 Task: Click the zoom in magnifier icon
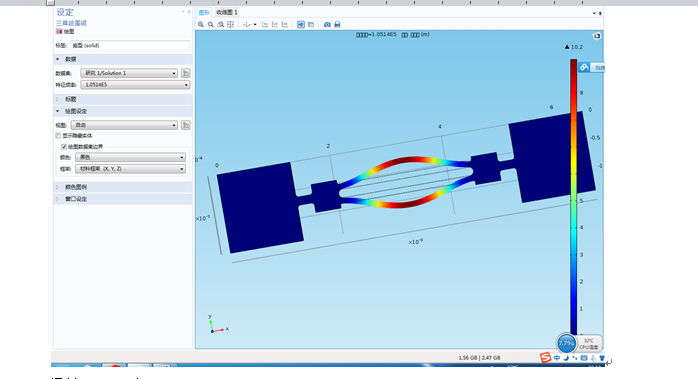[201, 24]
